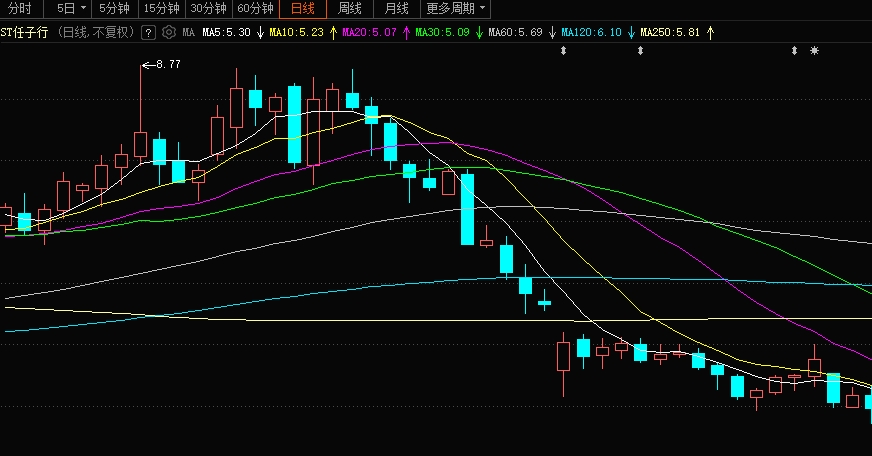This screenshot has width=872, height=456.
Task: Select the 60分钟 period tab
Action: pyautogui.click(x=255, y=9)
